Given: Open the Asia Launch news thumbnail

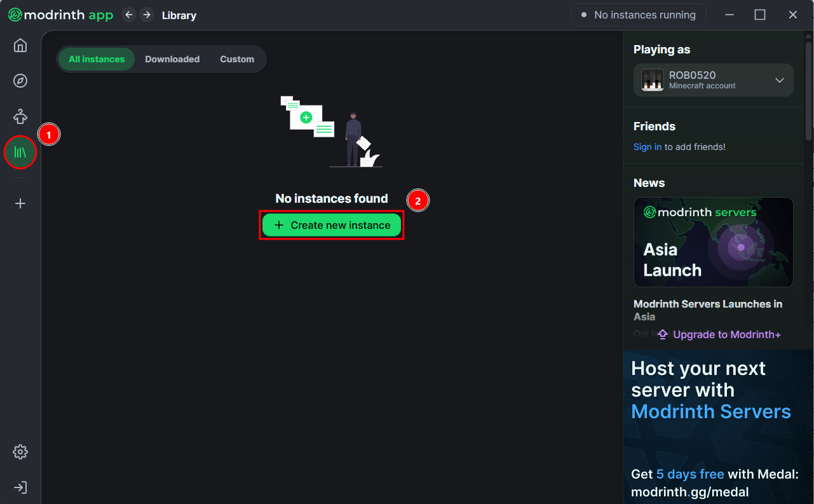Looking at the screenshot, I should 714,242.
